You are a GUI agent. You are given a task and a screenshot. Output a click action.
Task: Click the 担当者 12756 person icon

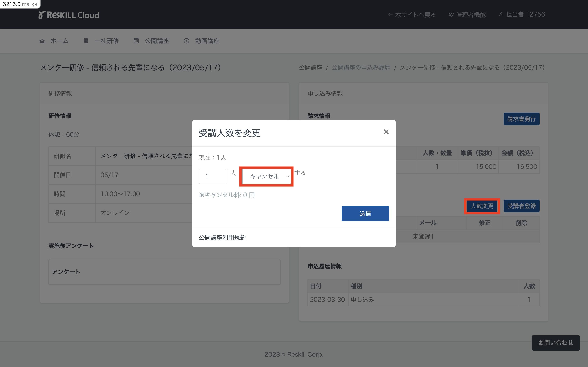point(501,14)
